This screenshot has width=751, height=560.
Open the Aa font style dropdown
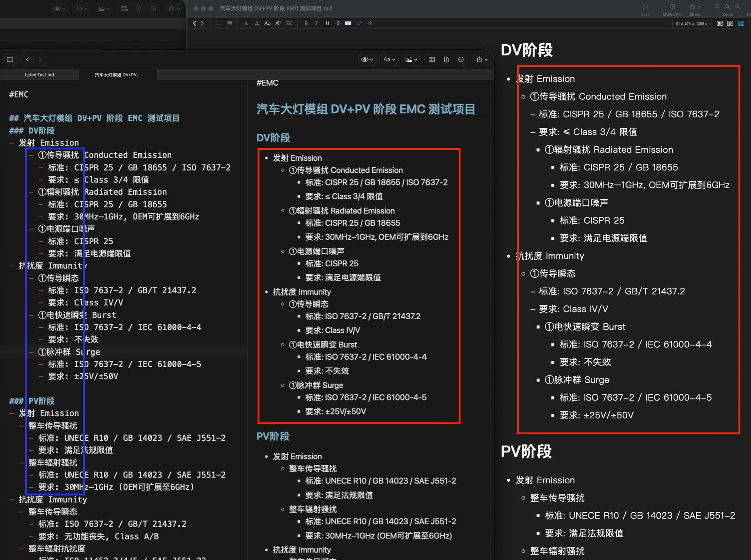click(389, 59)
